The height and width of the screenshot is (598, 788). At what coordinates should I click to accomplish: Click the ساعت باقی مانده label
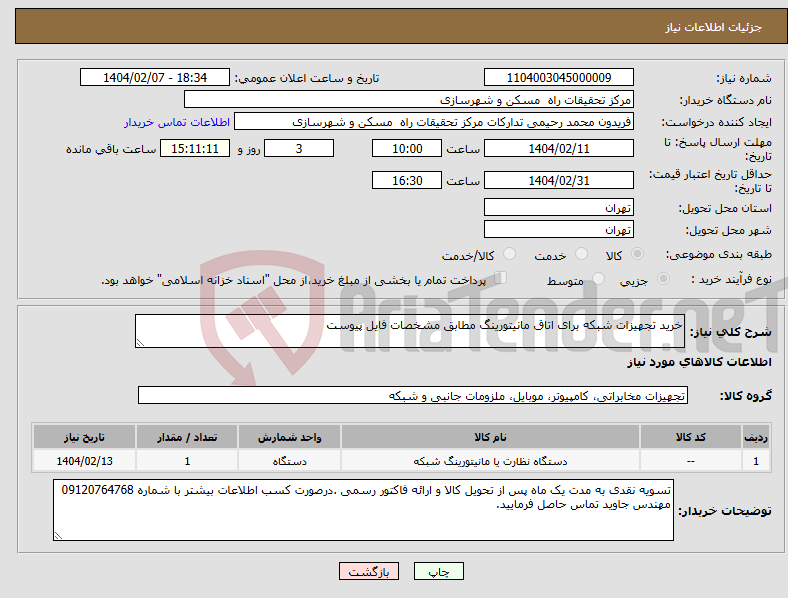pos(111,149)
